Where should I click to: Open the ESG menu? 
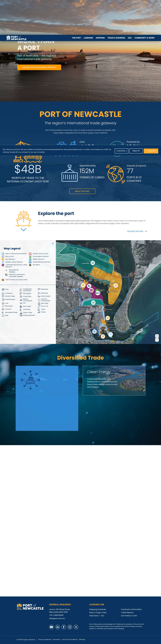[130, 38]
